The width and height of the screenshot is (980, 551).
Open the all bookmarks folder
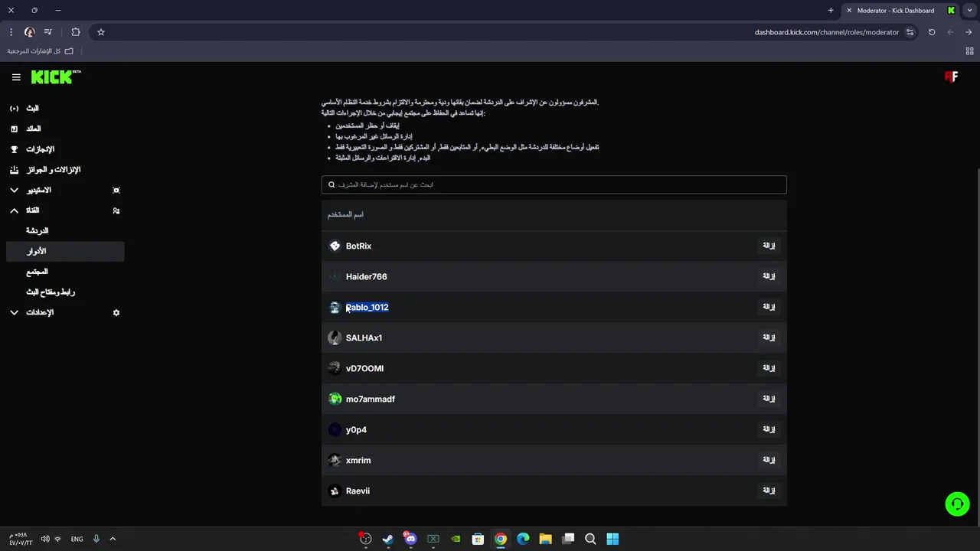click(40, 51)
